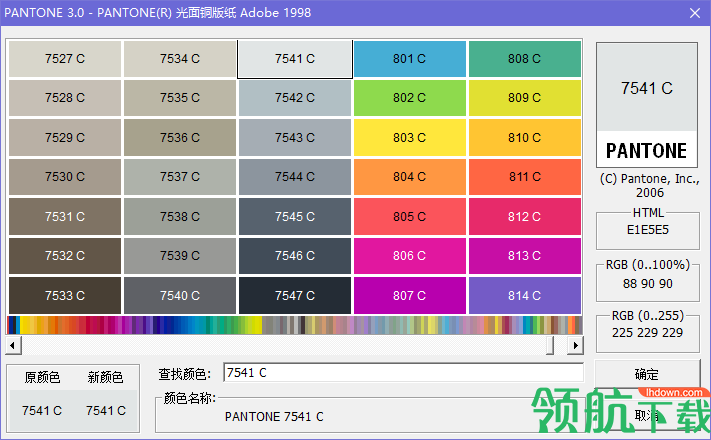Screen dimensions: 711x440
Task: Choose the 811 C swatch
Action: pyautogui.click(x=525, y=177)
